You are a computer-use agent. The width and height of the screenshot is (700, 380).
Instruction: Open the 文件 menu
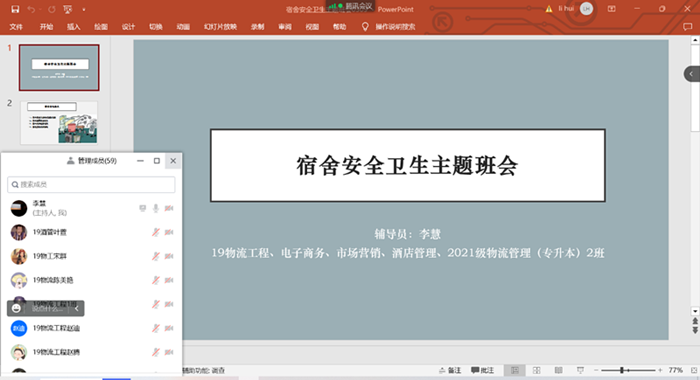(x=16, y=27)
